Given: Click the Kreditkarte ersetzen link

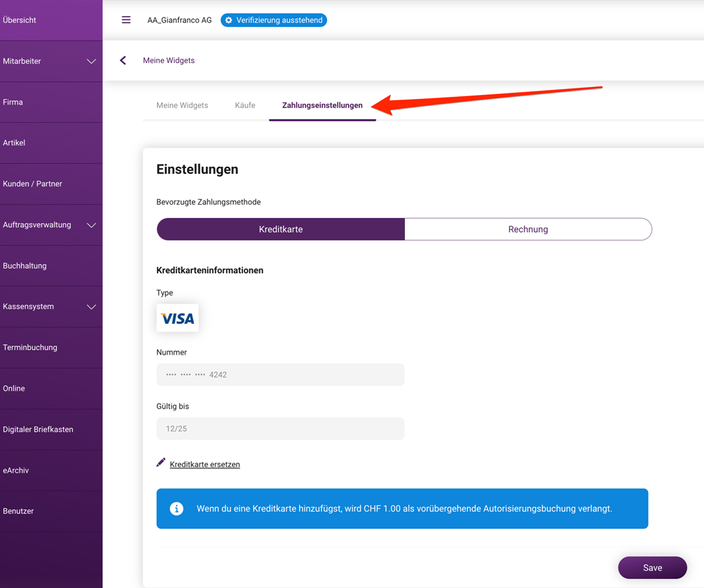Looking at the screenshot, I should (205, 464).
